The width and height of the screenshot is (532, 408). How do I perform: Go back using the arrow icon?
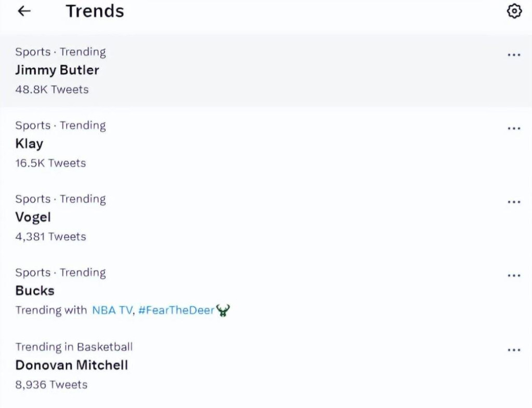(x=24, y=11)
